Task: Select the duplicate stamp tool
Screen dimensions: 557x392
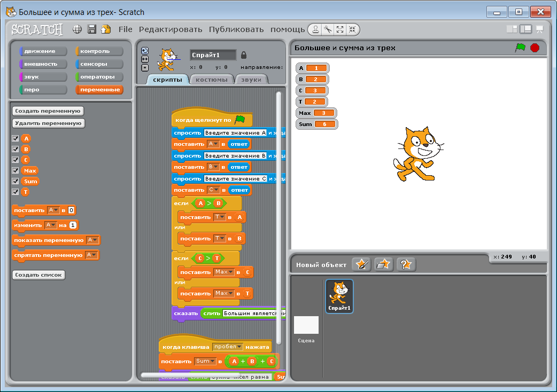Action: tap(315, 29)
